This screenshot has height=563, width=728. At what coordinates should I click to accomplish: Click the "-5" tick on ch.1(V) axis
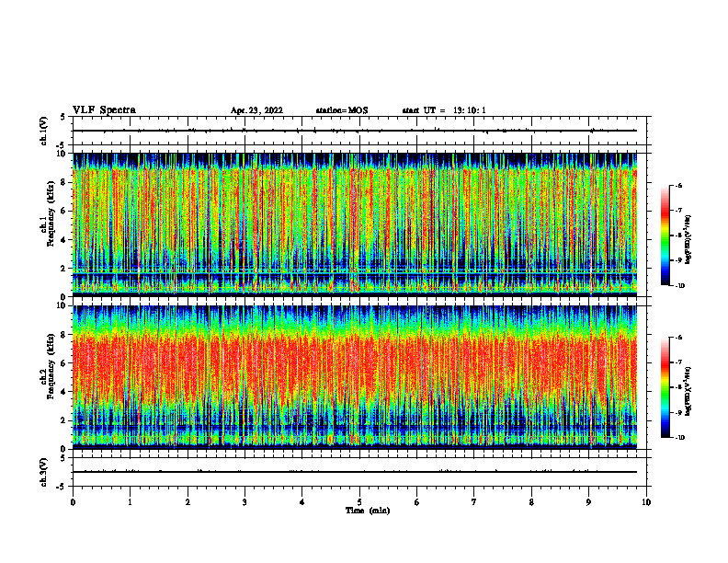point(62,145)
